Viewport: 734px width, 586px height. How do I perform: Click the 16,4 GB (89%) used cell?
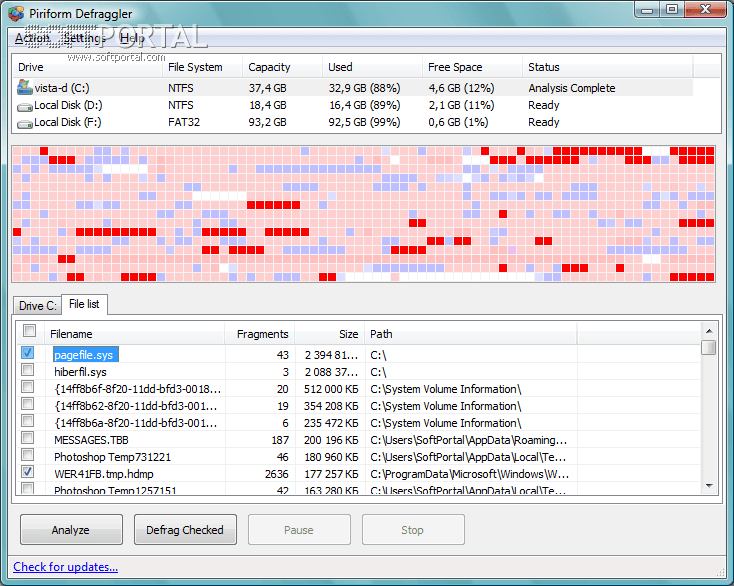364,105
